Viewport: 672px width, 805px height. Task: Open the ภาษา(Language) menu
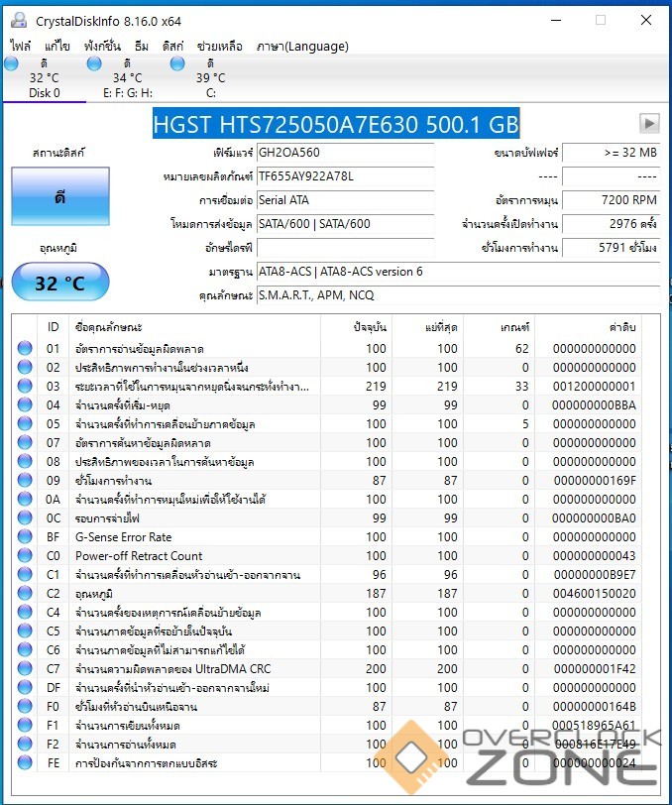(302, 46)
